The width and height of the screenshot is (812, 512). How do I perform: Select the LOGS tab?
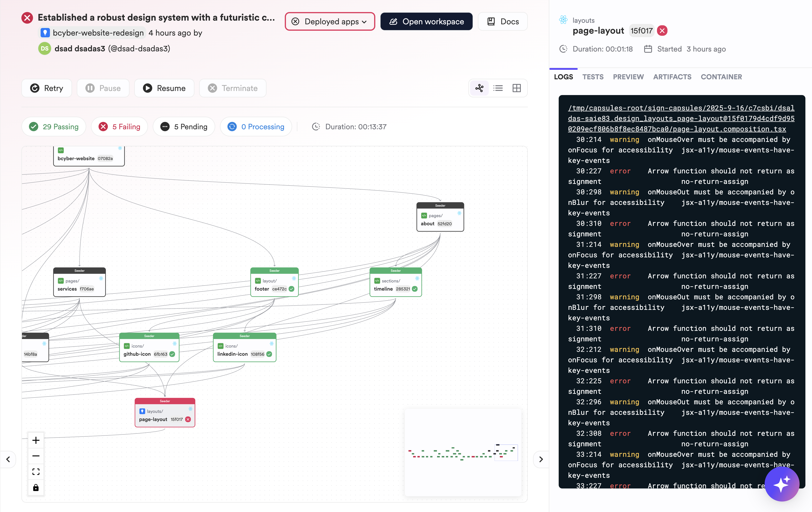click(564, 77)
